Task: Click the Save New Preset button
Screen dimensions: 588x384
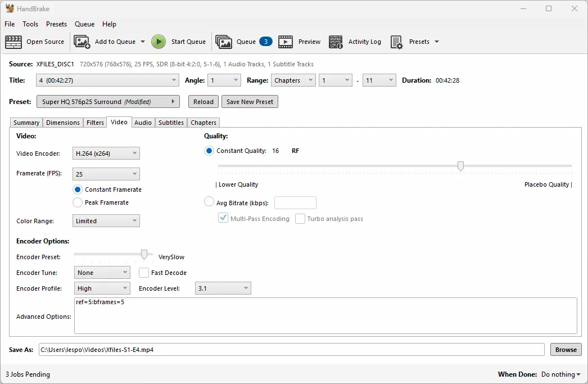Action: click(250, 102)
